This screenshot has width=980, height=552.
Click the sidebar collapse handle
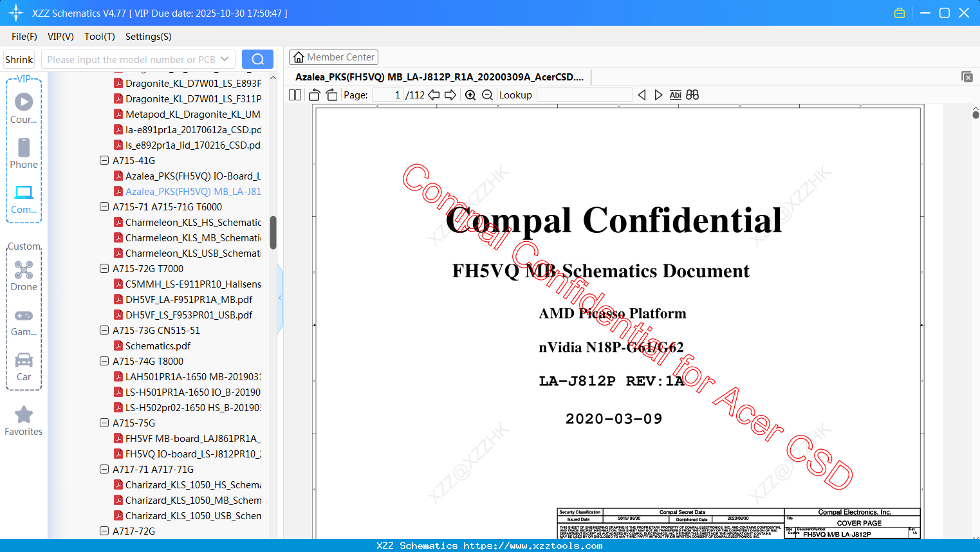pos(280,297)
